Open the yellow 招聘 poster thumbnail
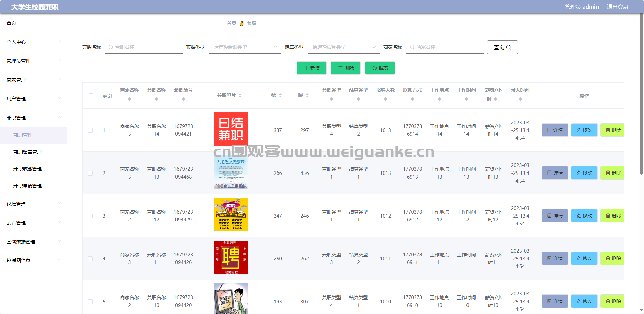Viewport: 644px width, 314px height. point(231,215)
